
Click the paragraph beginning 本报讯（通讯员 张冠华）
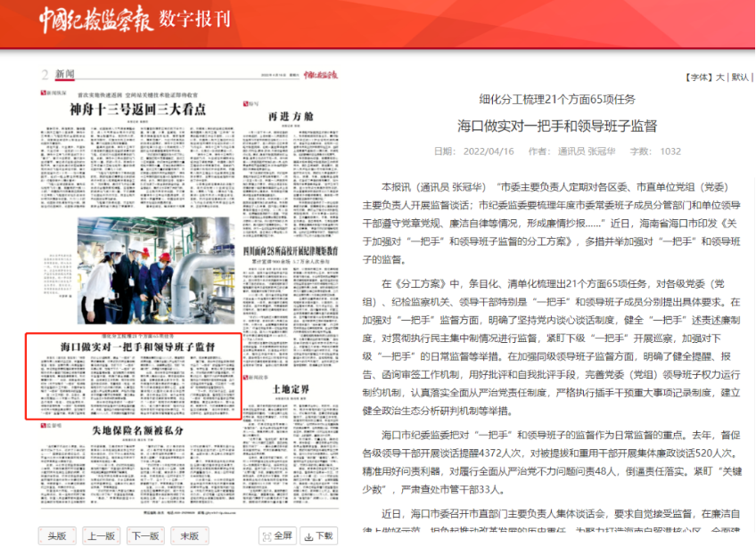(552, 223)
